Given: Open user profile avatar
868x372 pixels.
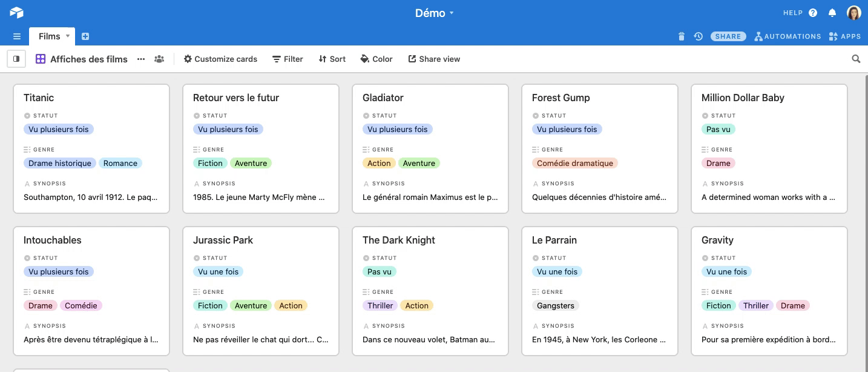Looking at the screenshot, I should click(x=853, y=13).
